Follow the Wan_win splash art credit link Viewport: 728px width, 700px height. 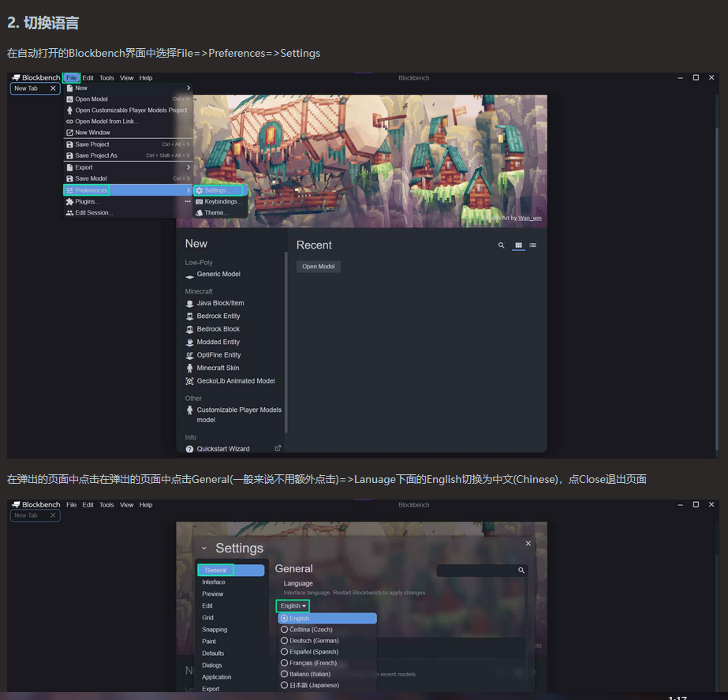click(530, 218)
